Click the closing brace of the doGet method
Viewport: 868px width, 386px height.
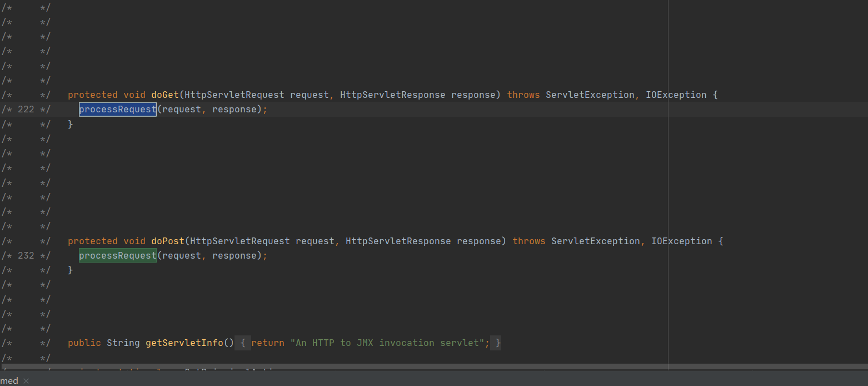[x=71, y=124]
